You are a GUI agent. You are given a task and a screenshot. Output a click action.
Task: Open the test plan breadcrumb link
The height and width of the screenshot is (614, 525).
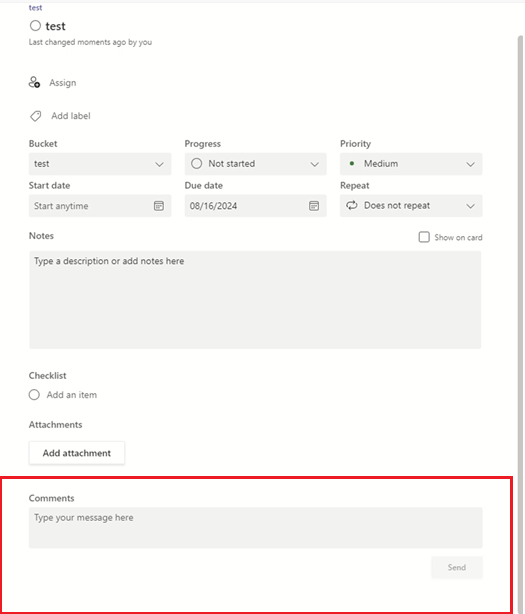[35, 7]
